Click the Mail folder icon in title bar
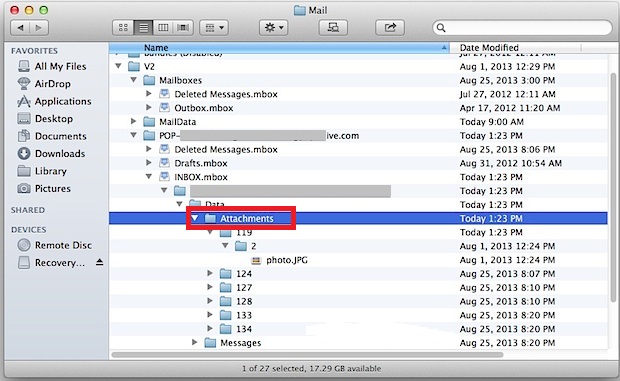The height and width of the screenshot is (381, 620). [300, 10]
